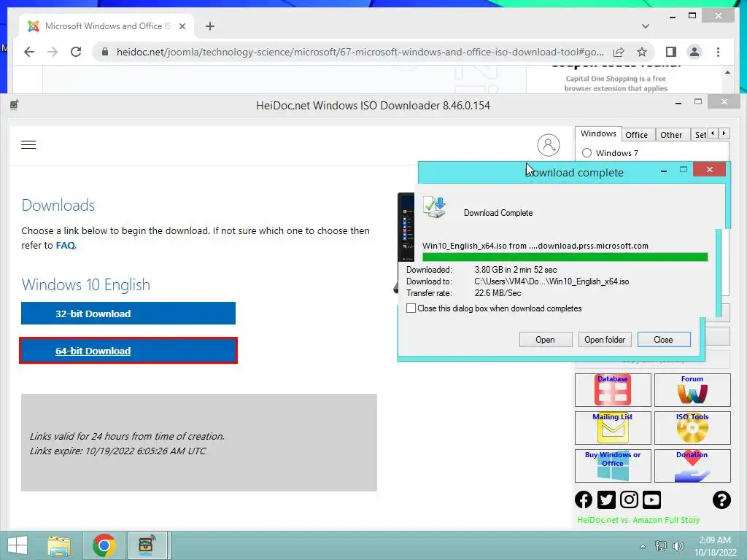The height and width of the screenshot is (560, 747).
Task: Open File Explorer from taskbar
Action: point(59,545)
